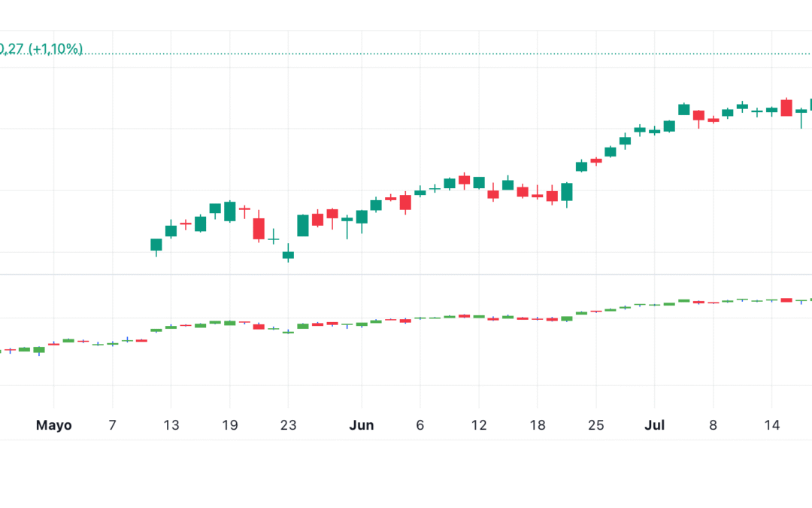
Task: Select the large red candle right of date 19
Action: coord(259,228)
